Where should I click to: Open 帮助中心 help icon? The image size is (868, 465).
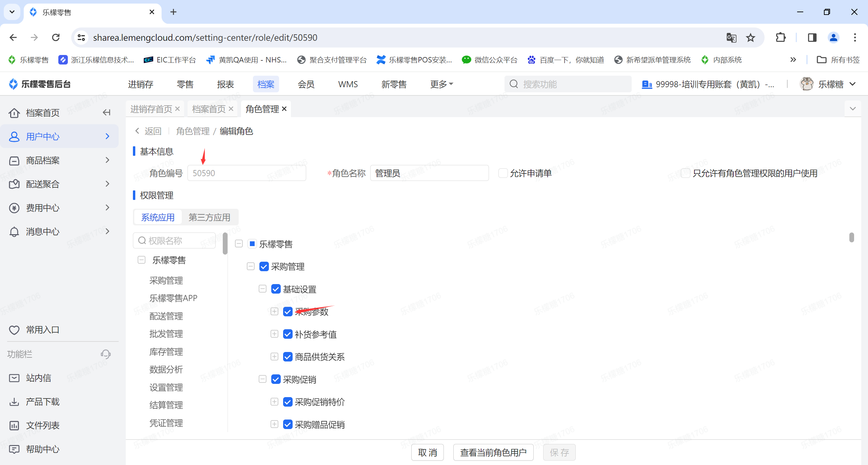tap(14, 449)
